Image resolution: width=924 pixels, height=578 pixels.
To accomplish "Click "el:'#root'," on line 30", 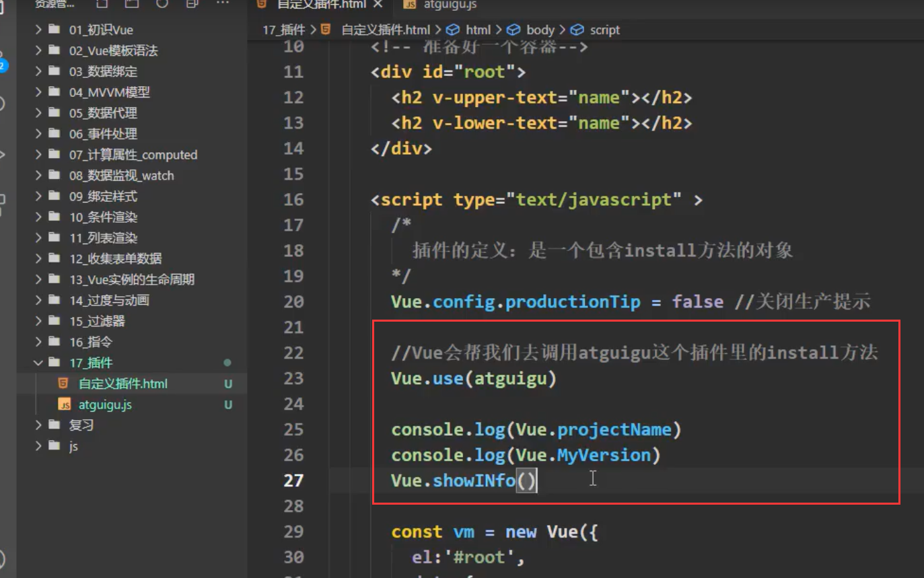I will tap(468, 557).
